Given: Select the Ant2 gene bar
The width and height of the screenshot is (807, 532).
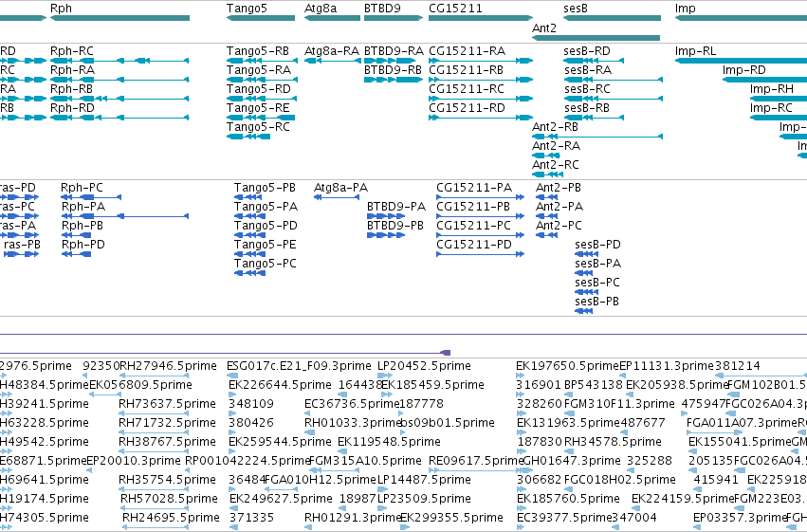Looking at the screenshot, I should (596, 38).
